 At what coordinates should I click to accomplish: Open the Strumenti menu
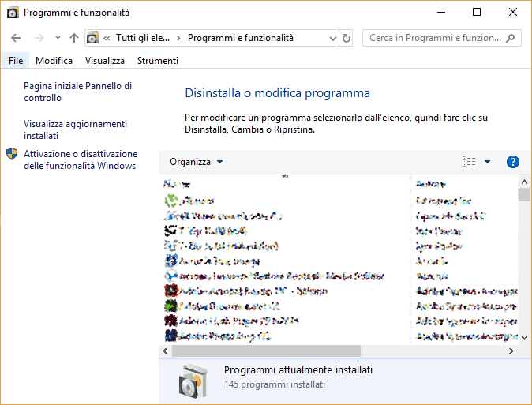point(158,61)
